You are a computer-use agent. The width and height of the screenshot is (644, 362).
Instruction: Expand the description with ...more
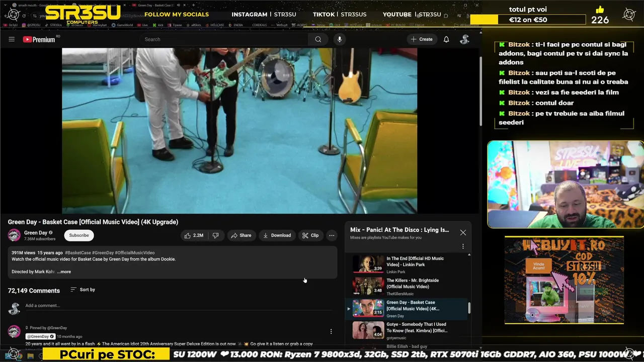point(64,271)
